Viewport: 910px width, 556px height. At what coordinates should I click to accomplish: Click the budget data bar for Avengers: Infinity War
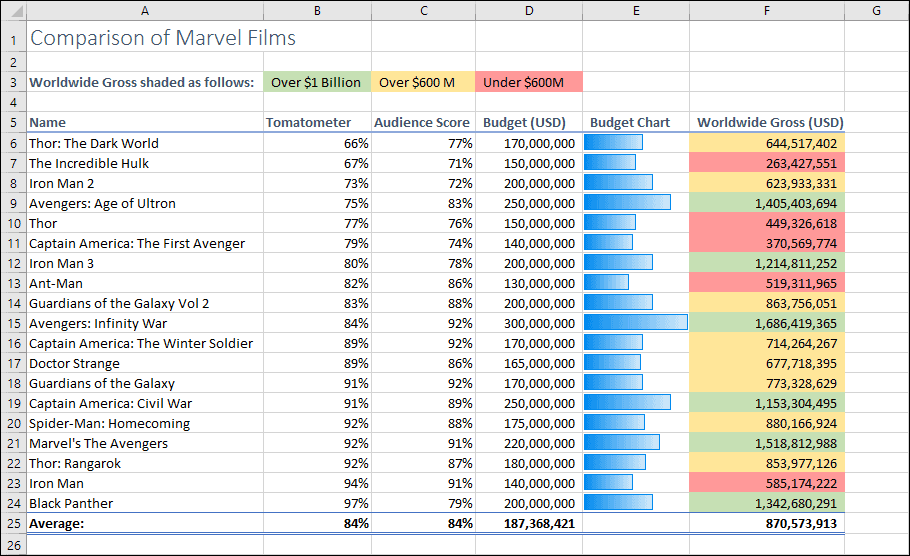pos(636,323)
